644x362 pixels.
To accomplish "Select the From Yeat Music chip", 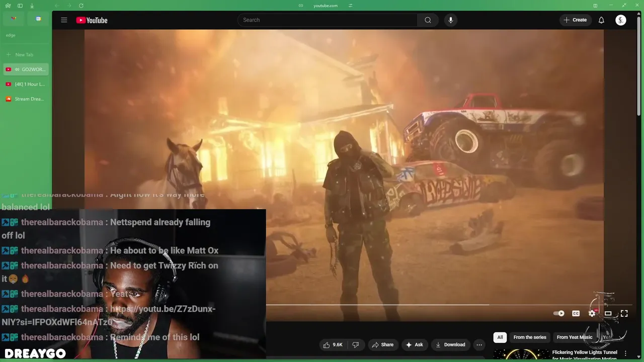I will (x=575, y=337).
